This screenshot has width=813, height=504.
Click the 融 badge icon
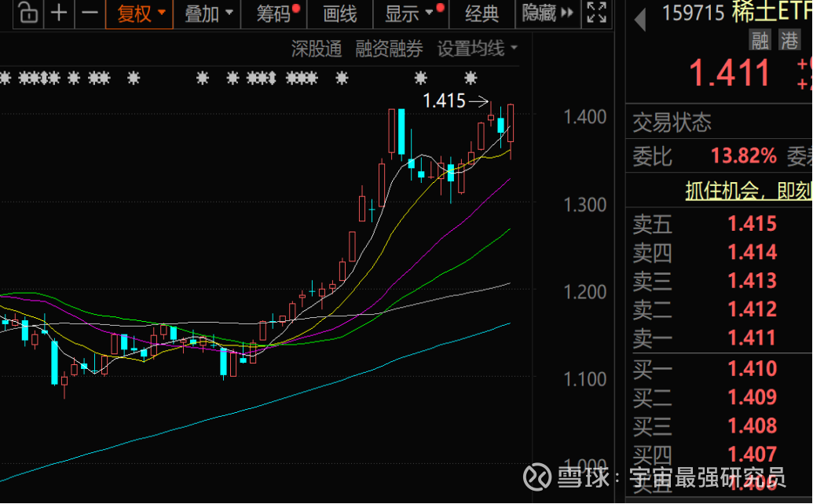[x=760, y=40]
